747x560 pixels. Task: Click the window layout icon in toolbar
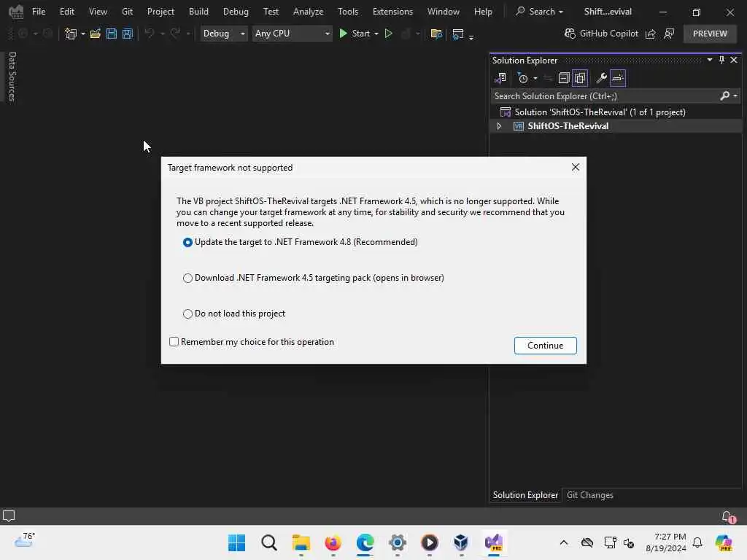458,34
